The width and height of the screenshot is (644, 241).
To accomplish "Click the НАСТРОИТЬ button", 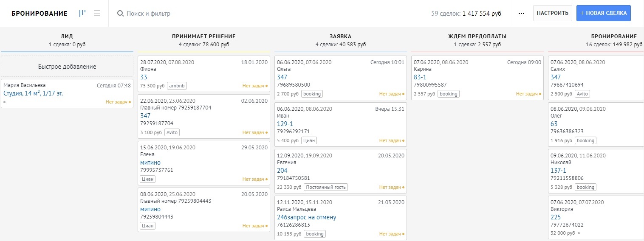I will (552, 13).
